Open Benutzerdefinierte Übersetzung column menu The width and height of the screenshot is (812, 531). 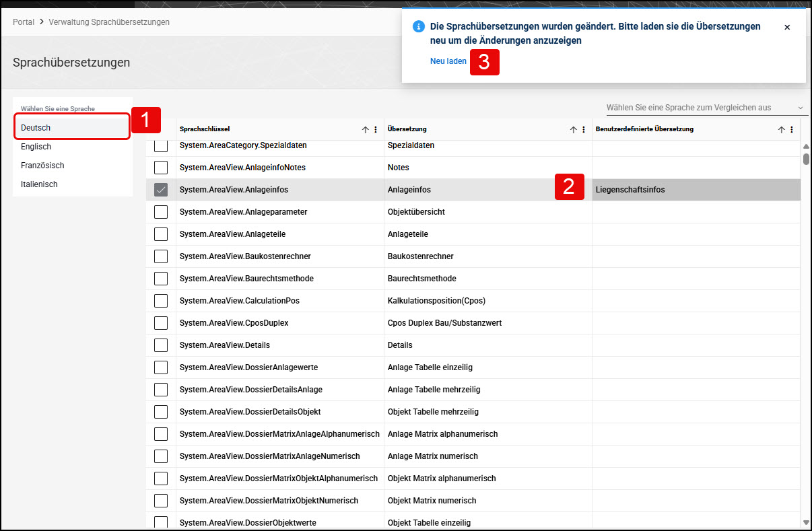(x=792, y=130)
